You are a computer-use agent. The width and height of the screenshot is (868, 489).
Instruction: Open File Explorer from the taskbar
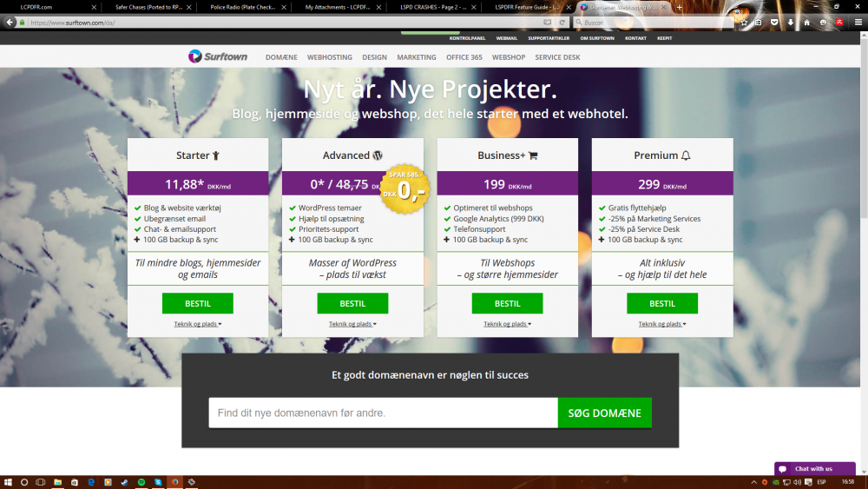pyautogui.click(x=57, y=482)
